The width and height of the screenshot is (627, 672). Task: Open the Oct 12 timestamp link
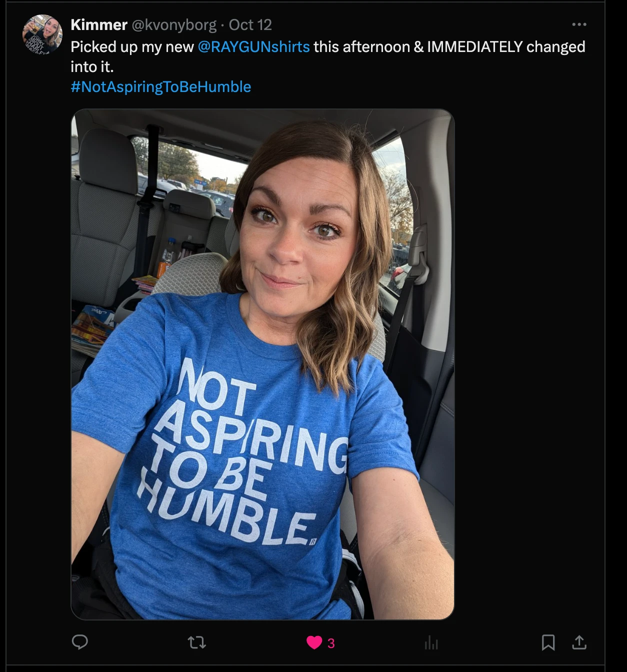tap(250, 24)
